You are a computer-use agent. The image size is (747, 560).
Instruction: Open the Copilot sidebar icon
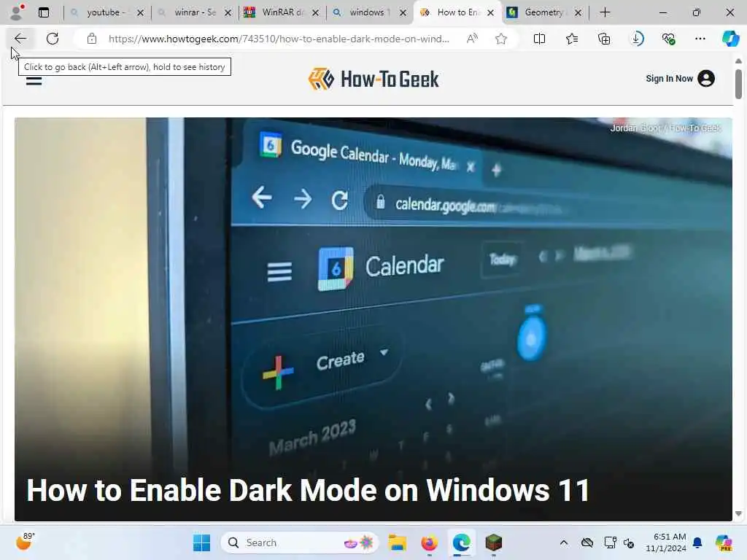pyautogui.click(x=730, y=39)
